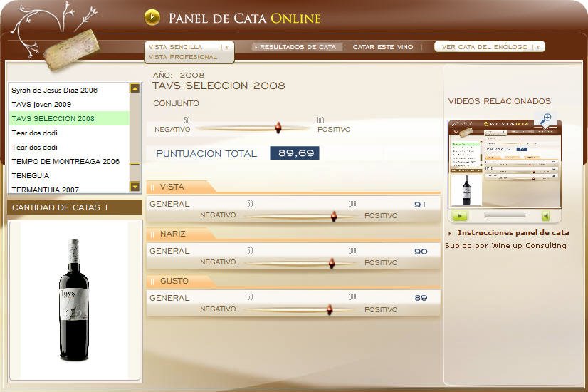
Task: Click the Conjunto slider marker
Action: [278, 128]
